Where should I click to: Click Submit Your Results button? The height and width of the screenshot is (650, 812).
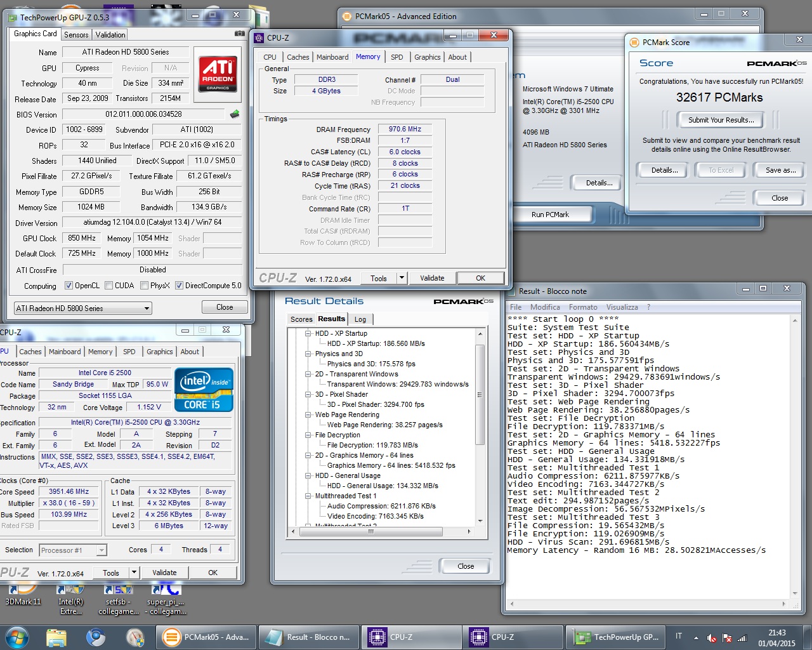tap(721, 120)
